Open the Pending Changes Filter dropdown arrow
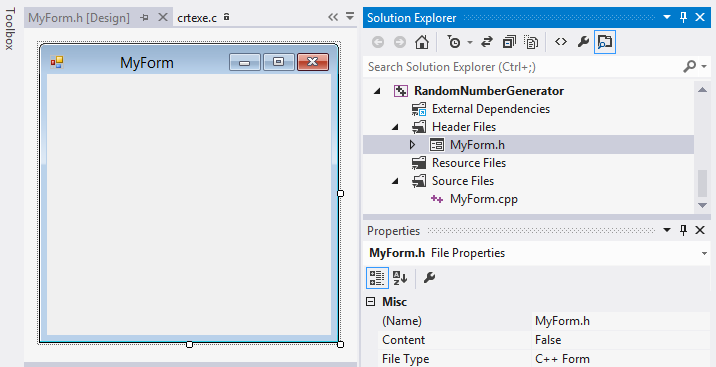Screen dimensions: 716x367 [469, 42]
